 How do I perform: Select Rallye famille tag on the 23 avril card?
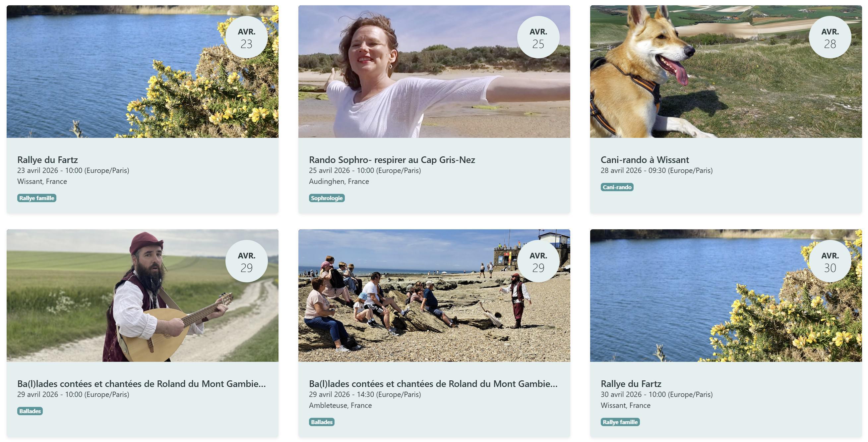click(37, 198)
